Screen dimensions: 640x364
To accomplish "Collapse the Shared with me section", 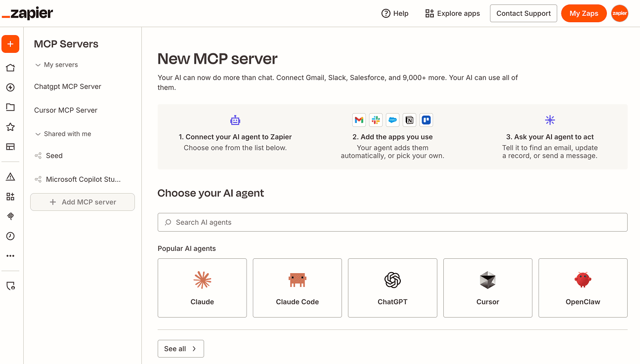I will tap(38, 134).
